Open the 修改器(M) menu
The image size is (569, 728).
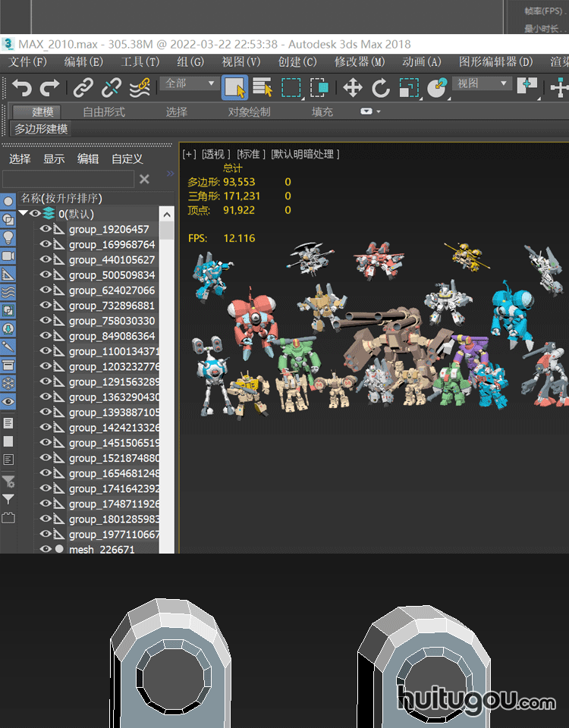360,61
